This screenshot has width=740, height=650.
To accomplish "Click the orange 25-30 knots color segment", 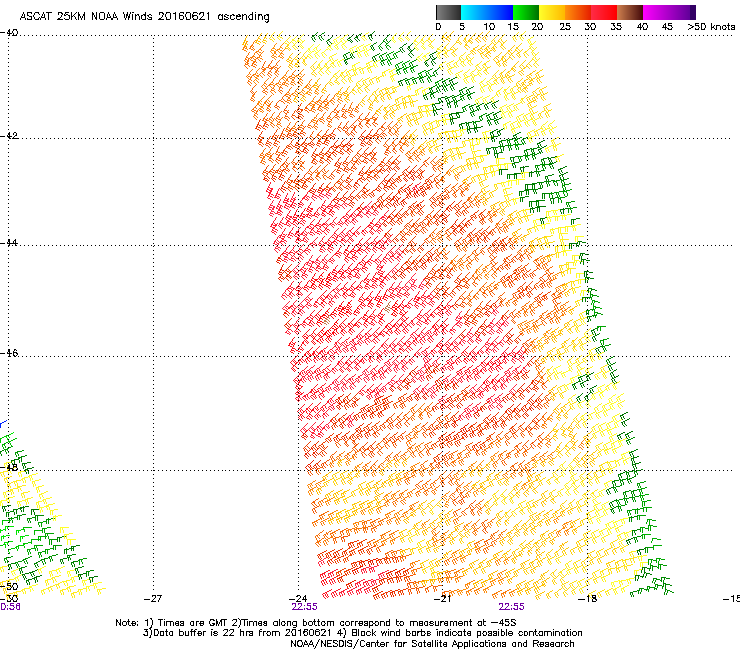I will 578,12.
